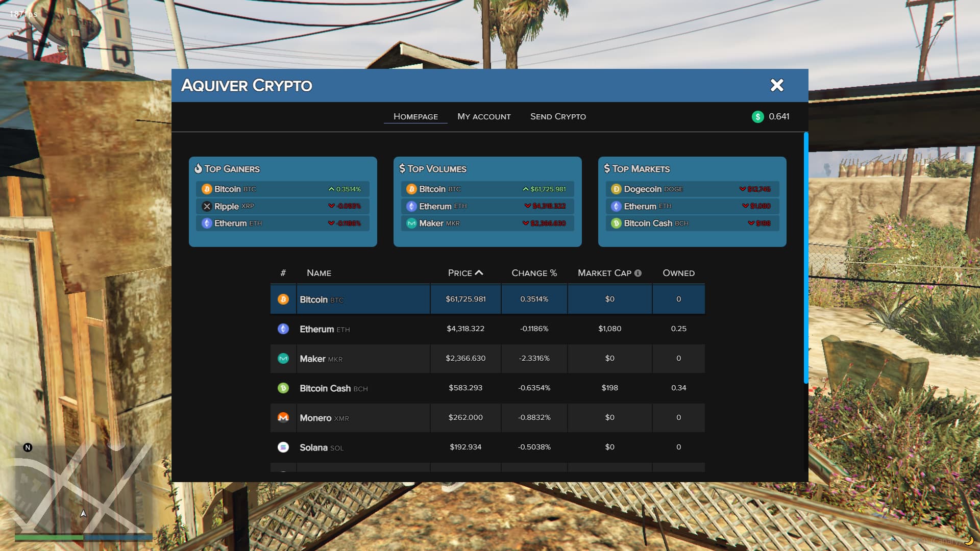
Task: Click Bitcoin Cash BCH label in Top Markets
Action: (656, 223)
